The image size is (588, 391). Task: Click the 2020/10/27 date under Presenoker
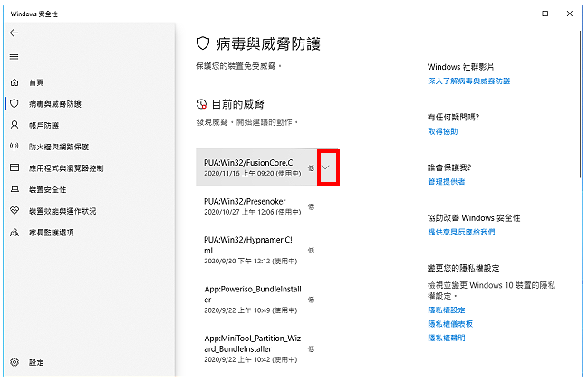click(253, 212)
